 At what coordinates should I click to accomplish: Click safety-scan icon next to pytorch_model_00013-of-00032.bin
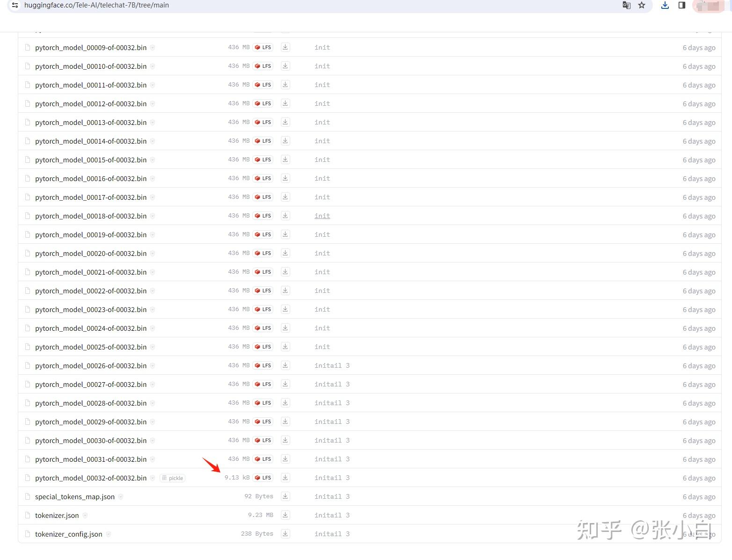[x=153, y=123]
